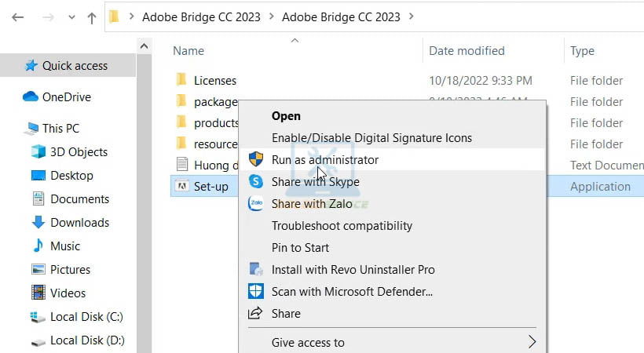Open recent locations dropdown arrow

[70, 17]
